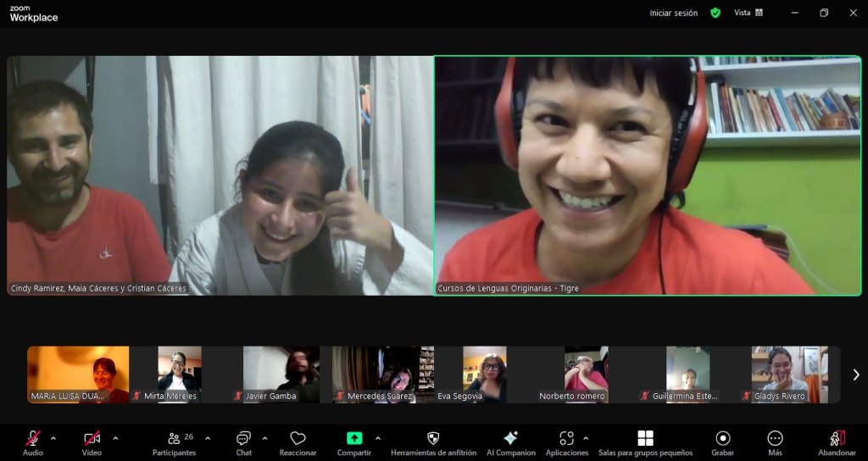Launch the AI Companion
The image size is (868, 461).
(510, 442)
